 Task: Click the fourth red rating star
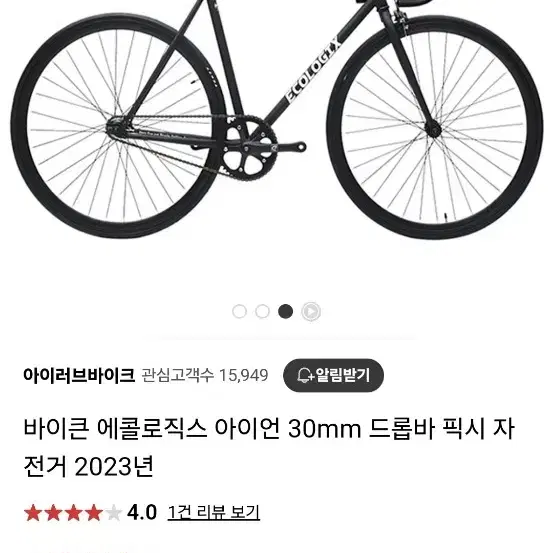94,512
